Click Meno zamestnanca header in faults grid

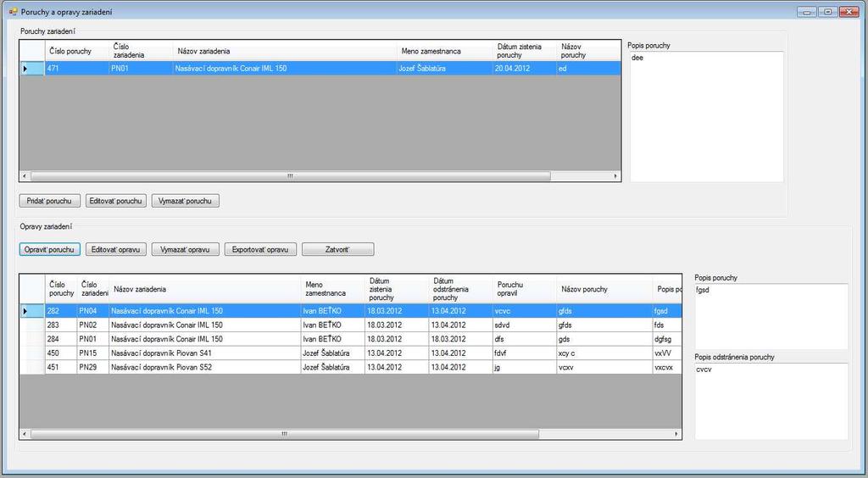(445, 51)
